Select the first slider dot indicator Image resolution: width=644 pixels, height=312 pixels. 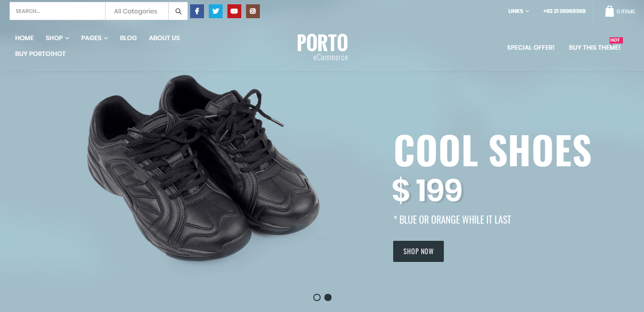click(317, 297)
